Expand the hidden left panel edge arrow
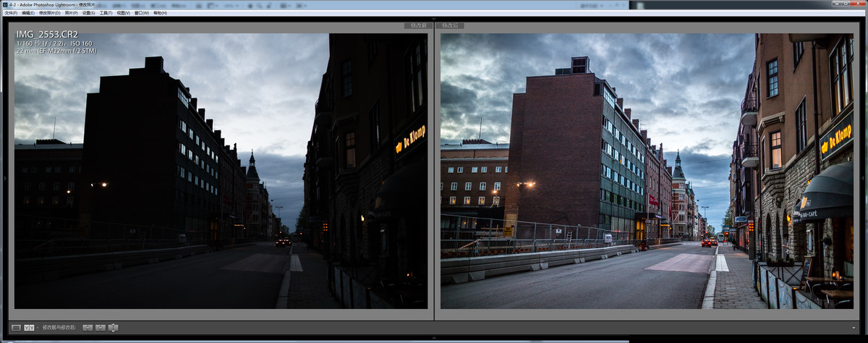This screenshot has width=868, height=343. coord(4,177)
